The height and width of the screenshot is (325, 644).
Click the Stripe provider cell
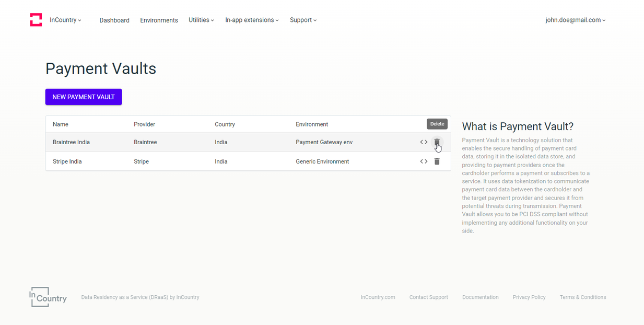[141, 161]
